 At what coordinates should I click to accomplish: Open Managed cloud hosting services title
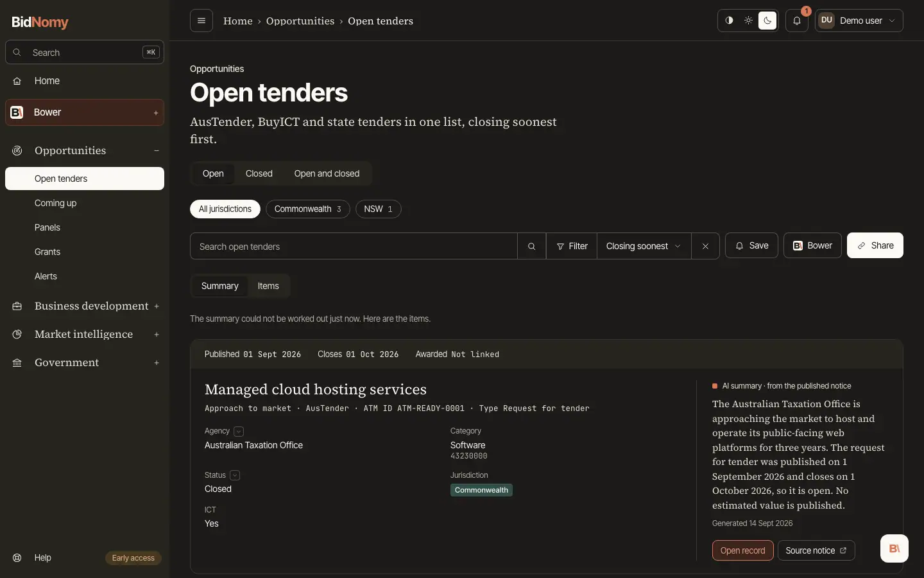click(316, 389)
